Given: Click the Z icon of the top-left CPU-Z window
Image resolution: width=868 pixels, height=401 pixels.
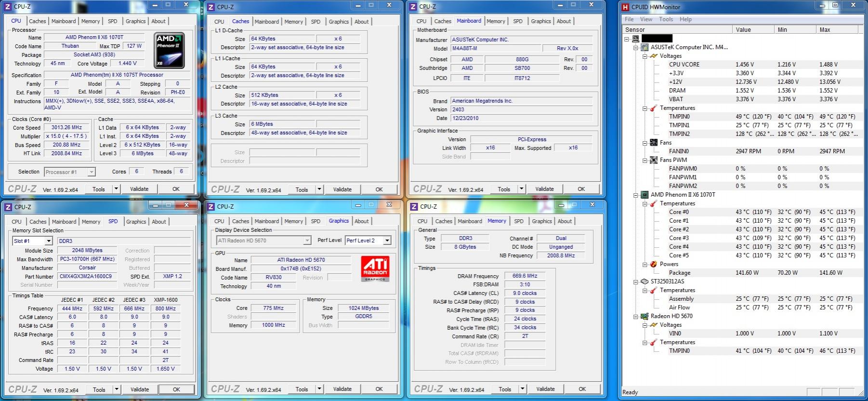Looking at the screenshot, I should [8, 7].
